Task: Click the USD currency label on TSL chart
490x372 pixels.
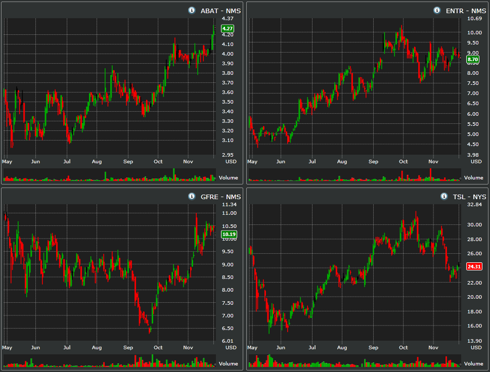Action: click(476, 347)
